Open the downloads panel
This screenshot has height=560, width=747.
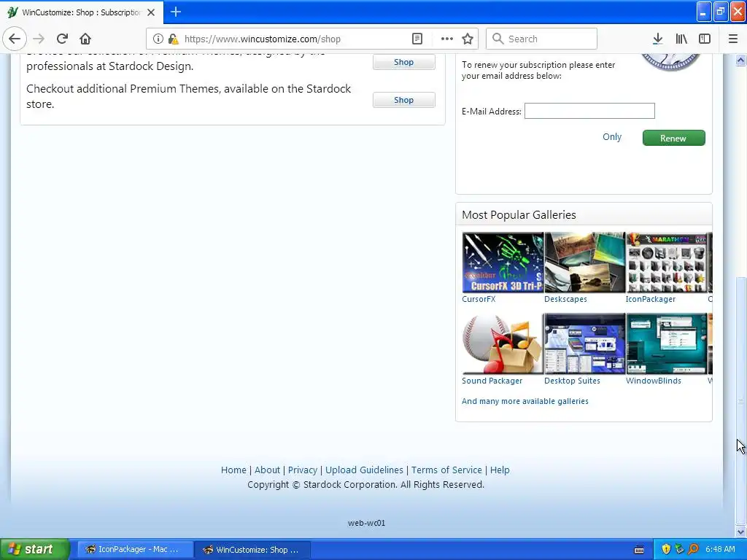pyautogui.click(x=657, y=39)
